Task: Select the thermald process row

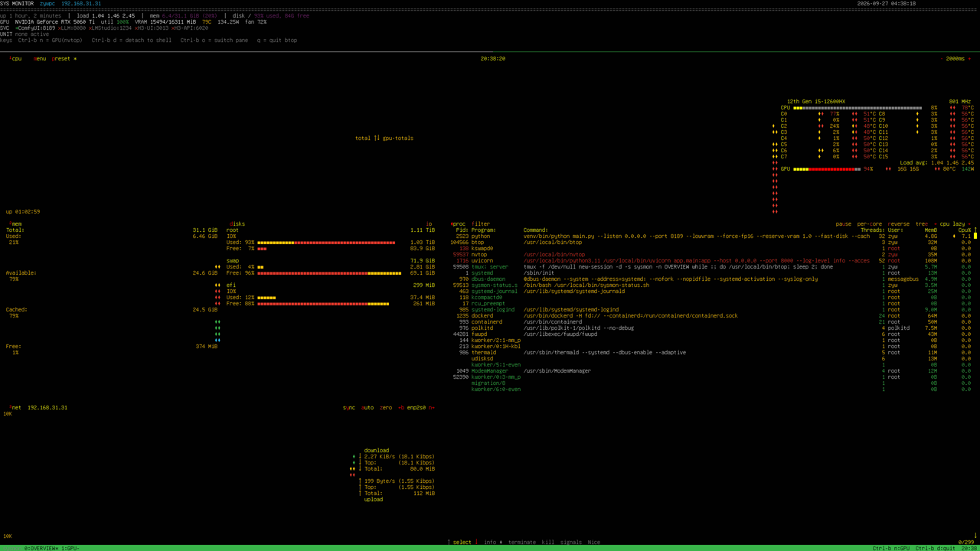Action: tap(711, 353)
